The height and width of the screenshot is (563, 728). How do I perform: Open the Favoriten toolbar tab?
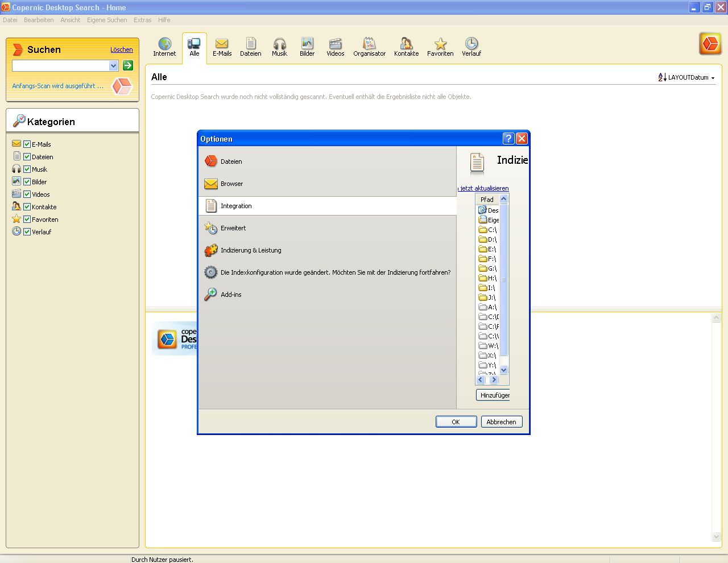(x=440, y=47)
